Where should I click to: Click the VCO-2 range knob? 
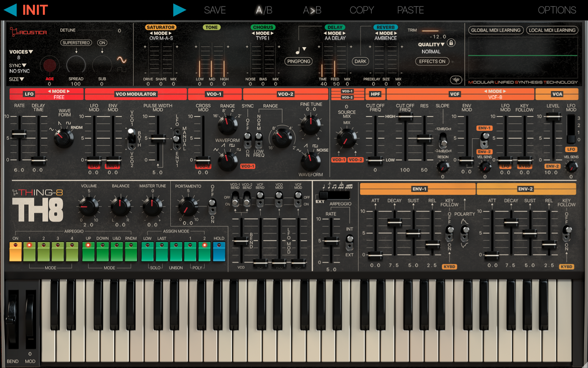pos(282,137)
